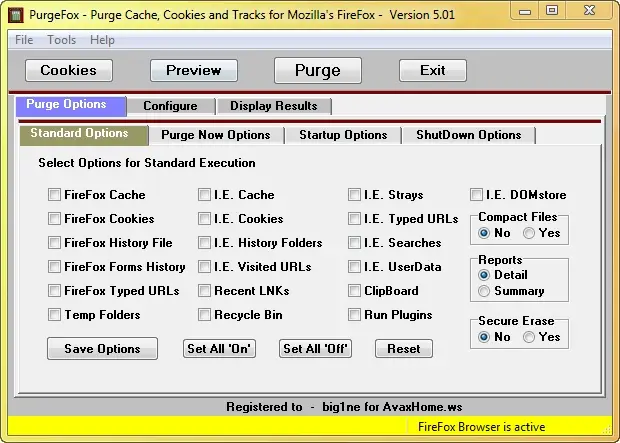Click the Purge button
This screenshot has width=620, height=443.
[x=318, y=70]
